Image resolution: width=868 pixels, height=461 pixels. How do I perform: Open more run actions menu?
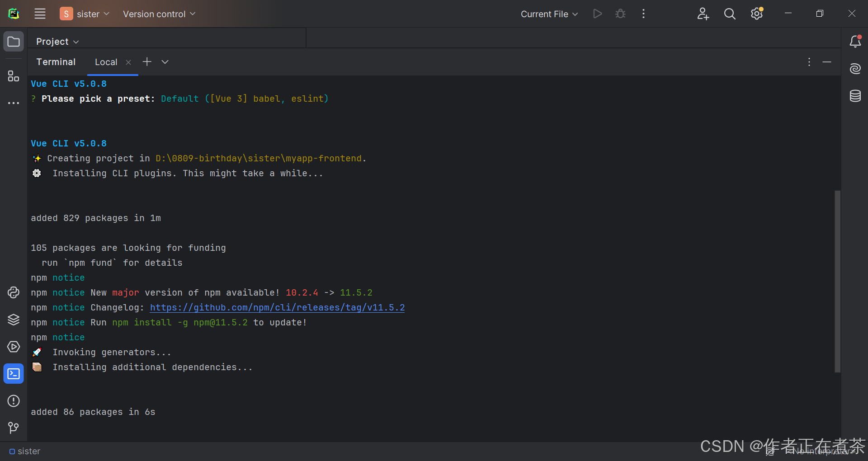(643, 14)
